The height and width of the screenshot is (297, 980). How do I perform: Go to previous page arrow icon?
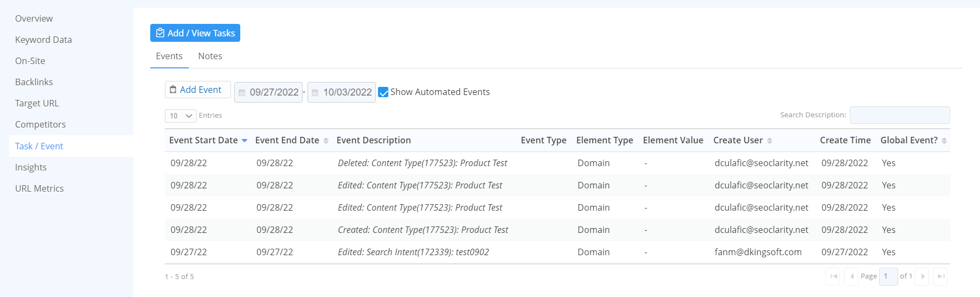click(x=851, y=276)
